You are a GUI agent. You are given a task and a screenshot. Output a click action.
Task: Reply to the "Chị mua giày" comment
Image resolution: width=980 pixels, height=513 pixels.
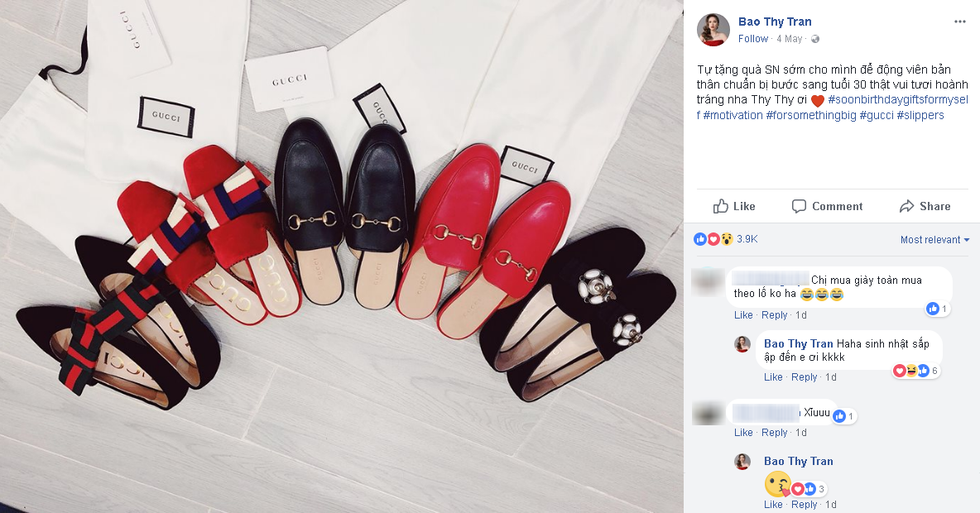[x=775, y=315]
